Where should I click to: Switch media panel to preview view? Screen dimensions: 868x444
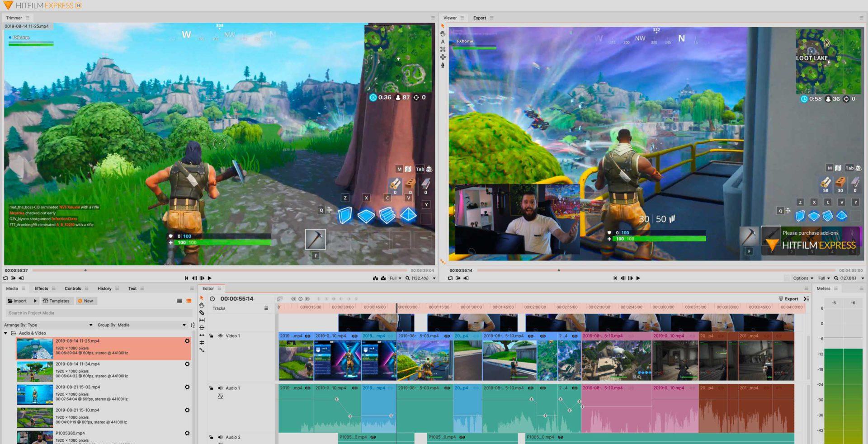click(189, 301)
